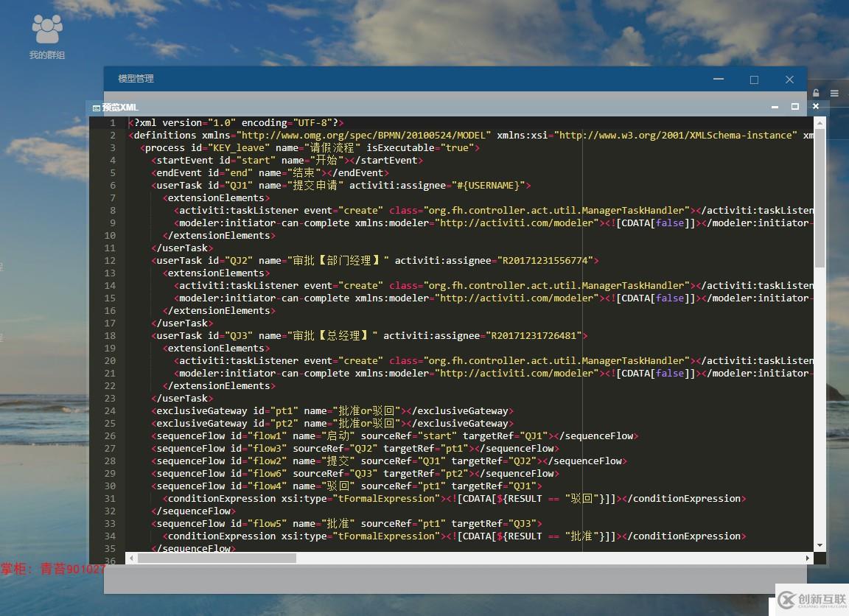Click horizontal scrollbar left arrow

pos(131,559)
